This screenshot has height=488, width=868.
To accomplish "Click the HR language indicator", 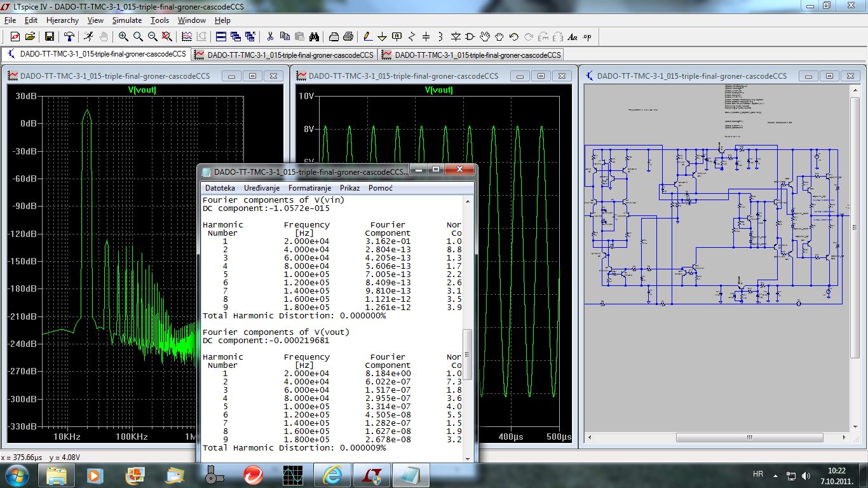I will coord(758,474).
